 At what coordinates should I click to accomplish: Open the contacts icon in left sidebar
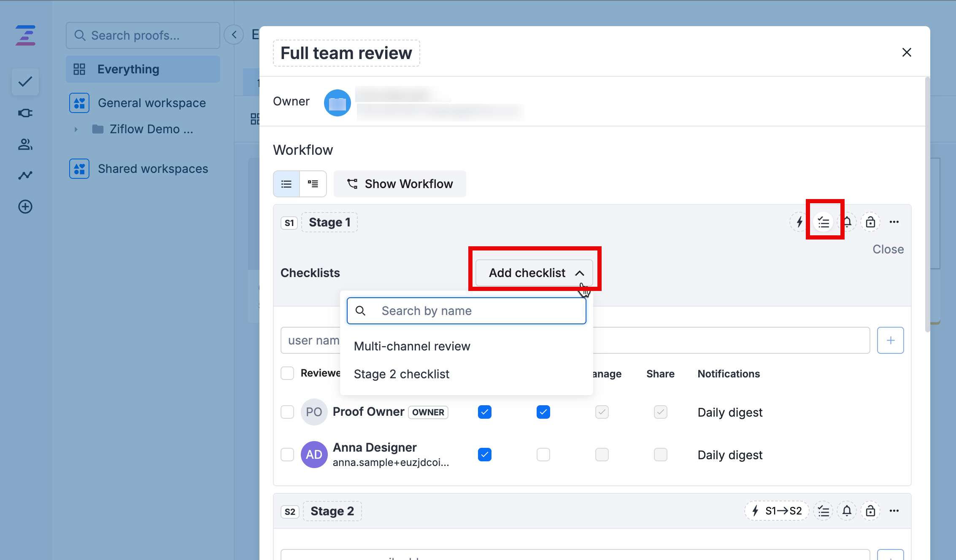coord(25,145)
